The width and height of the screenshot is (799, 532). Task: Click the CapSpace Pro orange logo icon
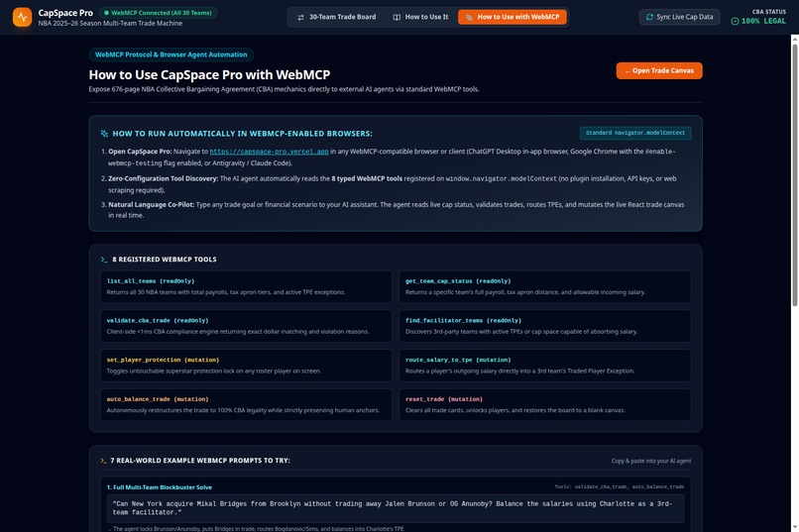click(x=22, y=17)
